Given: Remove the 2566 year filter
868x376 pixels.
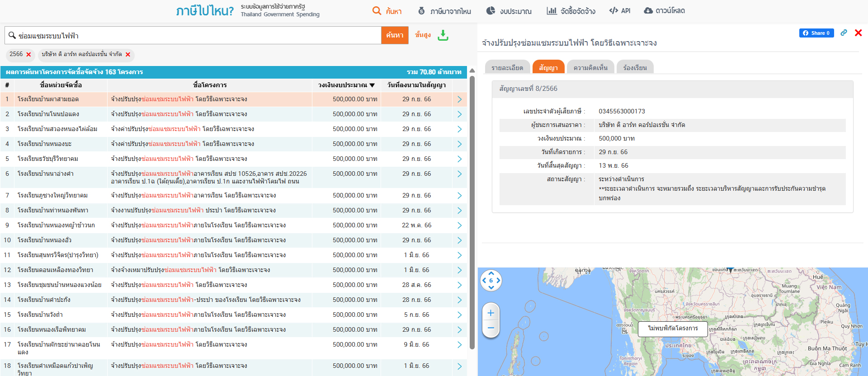Looking at the screenshot, I should [28, 55].
